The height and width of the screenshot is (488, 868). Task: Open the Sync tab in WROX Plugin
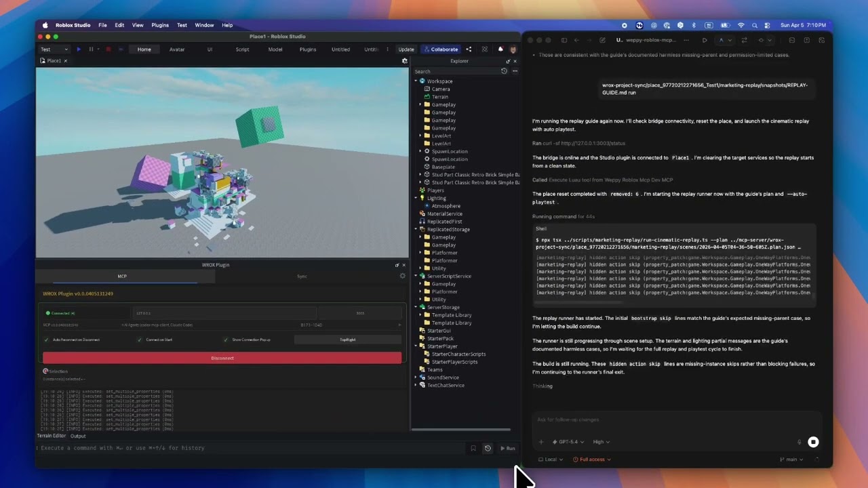coord(302,276)
